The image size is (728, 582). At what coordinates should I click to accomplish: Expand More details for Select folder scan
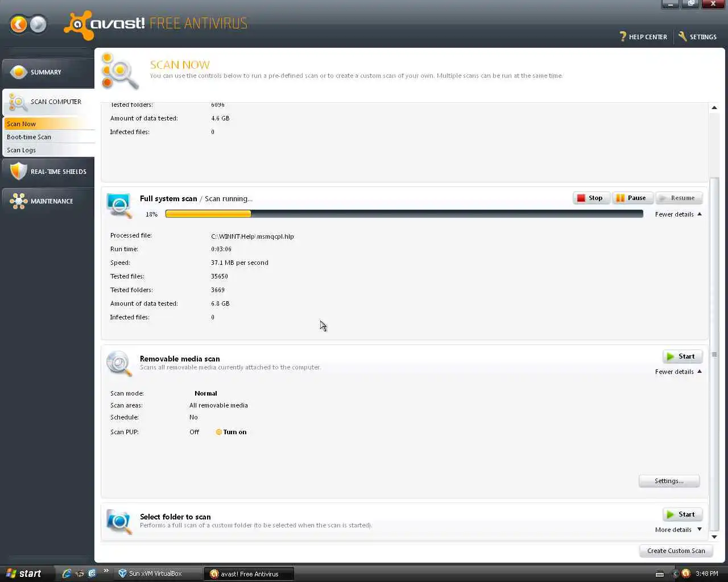(x=679, y=530)
